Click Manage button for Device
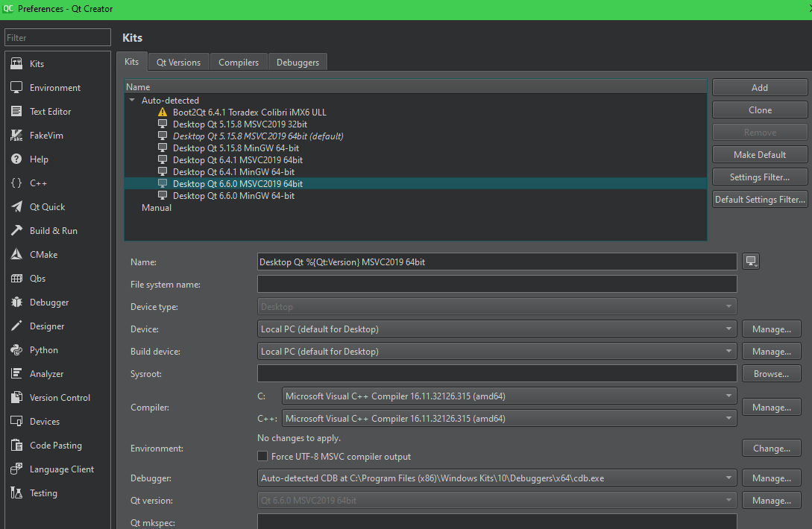Viewport: 812px width, 529px height. (772, 329)
